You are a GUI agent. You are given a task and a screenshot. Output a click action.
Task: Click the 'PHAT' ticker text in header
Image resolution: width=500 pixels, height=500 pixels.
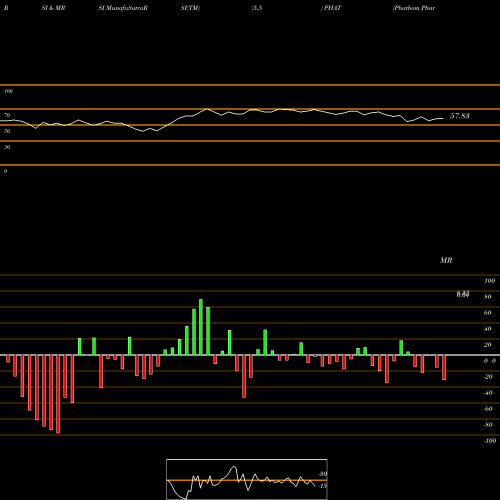coord(333,8)
